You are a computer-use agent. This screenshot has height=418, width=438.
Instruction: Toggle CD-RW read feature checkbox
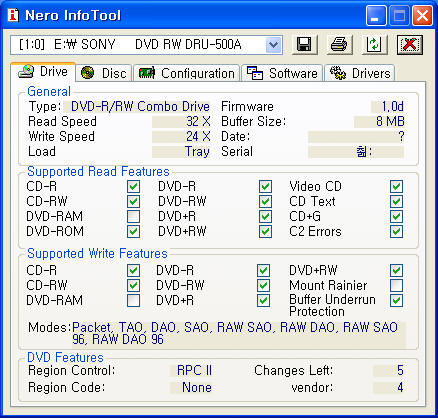coord(133,201)
